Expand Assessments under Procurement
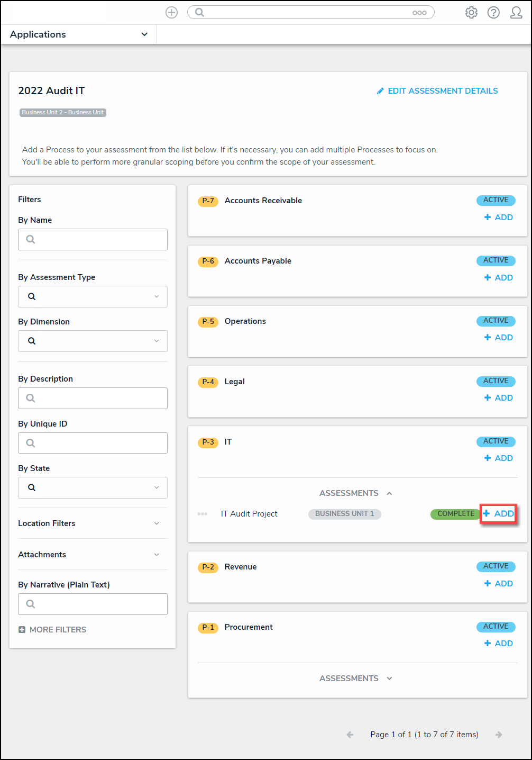This screenshot has width=532, height=760. pyautogui.click(x=390, y=678)
